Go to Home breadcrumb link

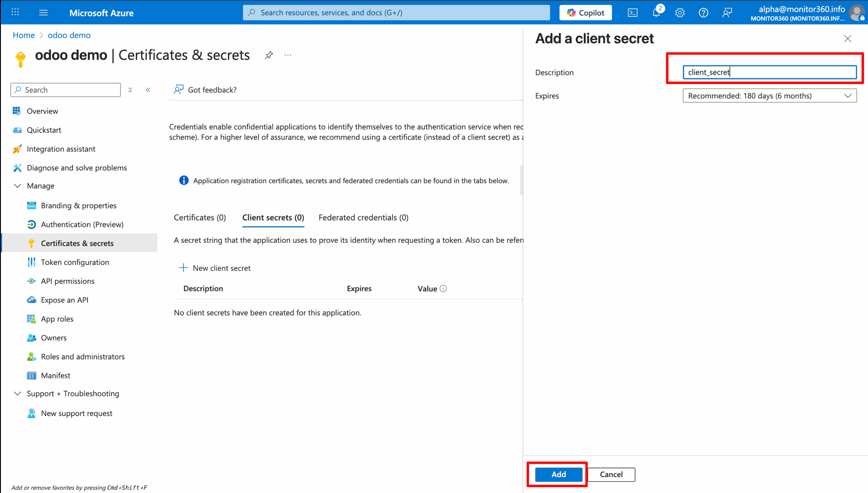coord(24,35)
